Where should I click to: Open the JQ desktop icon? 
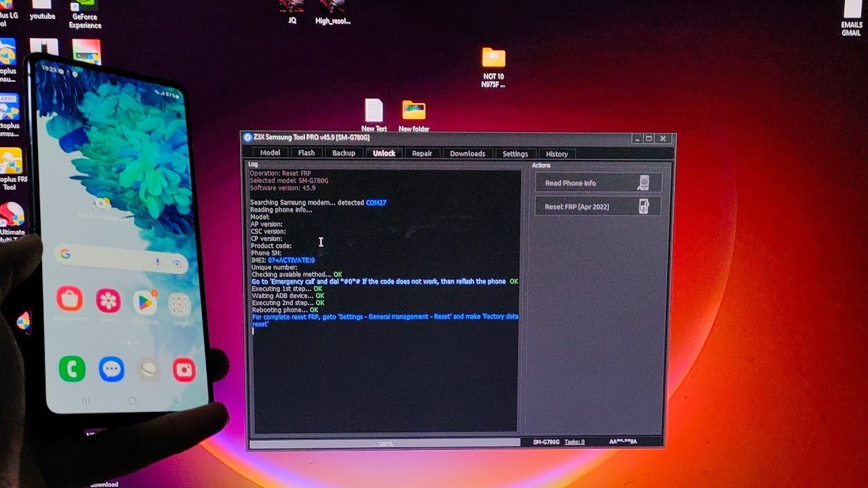pos(292,12)
